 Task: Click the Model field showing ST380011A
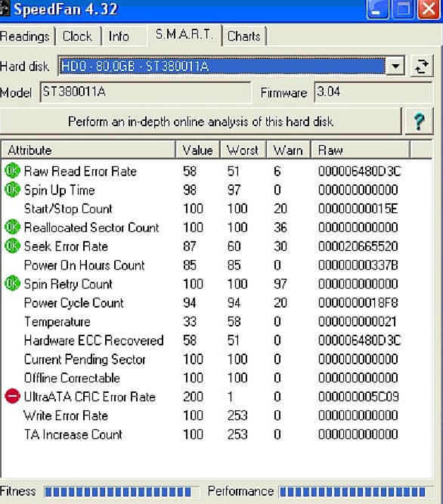pos(145,92)
